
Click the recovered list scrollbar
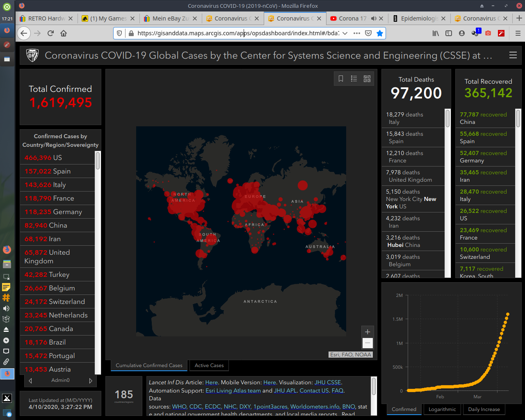click(x=518, y=119)
